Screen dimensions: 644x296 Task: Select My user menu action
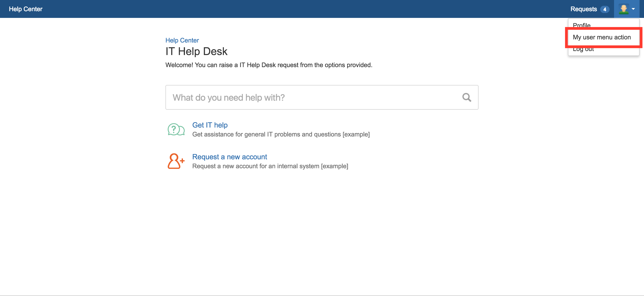click(x=602, y=37)
